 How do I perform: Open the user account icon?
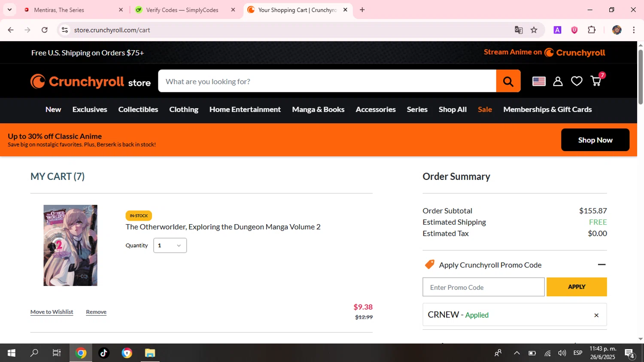point(558,81)
